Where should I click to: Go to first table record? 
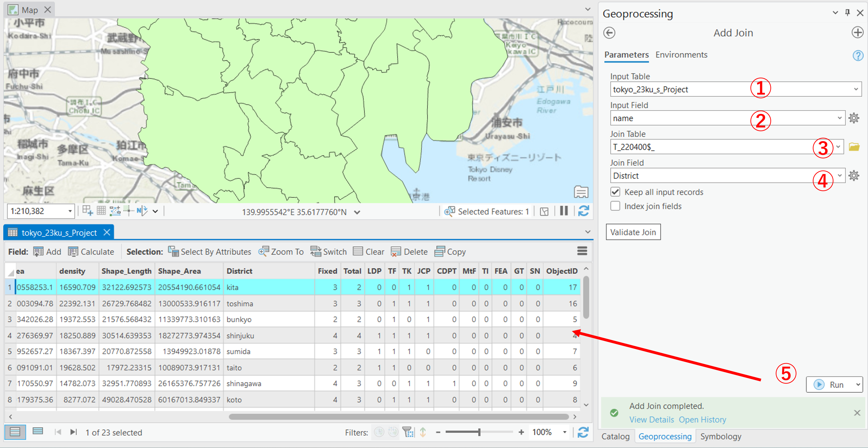58,432
